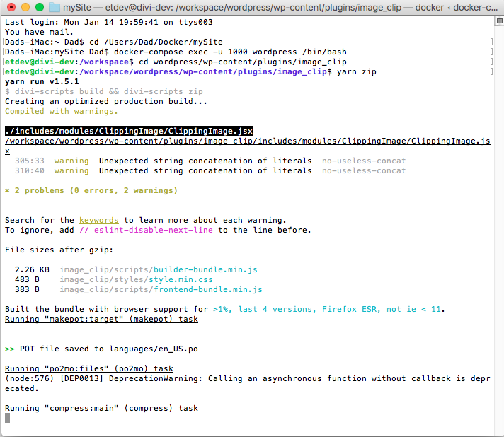The width and height of the screenshot is (504, 437).
Task: Click the underlined 'keywords' link
Action: click(99, 220)
